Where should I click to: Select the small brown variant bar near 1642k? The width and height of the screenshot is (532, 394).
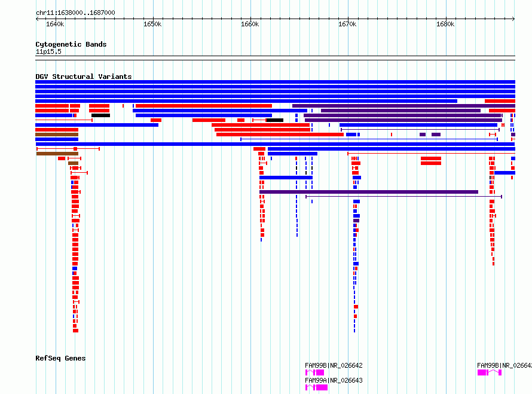[x=74, y=163]
